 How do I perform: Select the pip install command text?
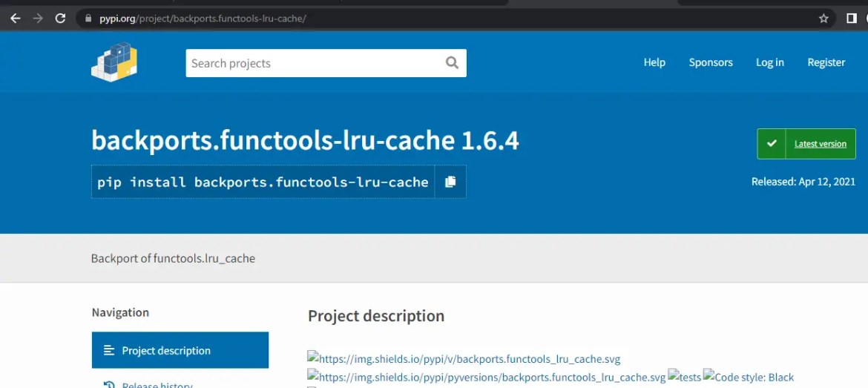(x=263, y=182)
